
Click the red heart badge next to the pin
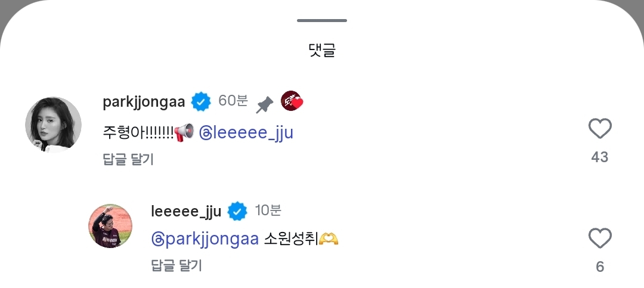(x=292, y=101)
